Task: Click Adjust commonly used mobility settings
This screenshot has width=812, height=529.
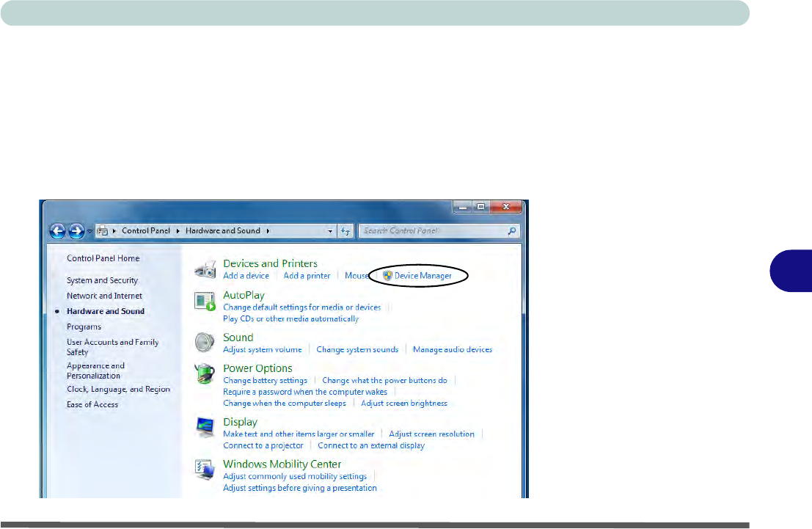Action: click(x=295, y=477)
